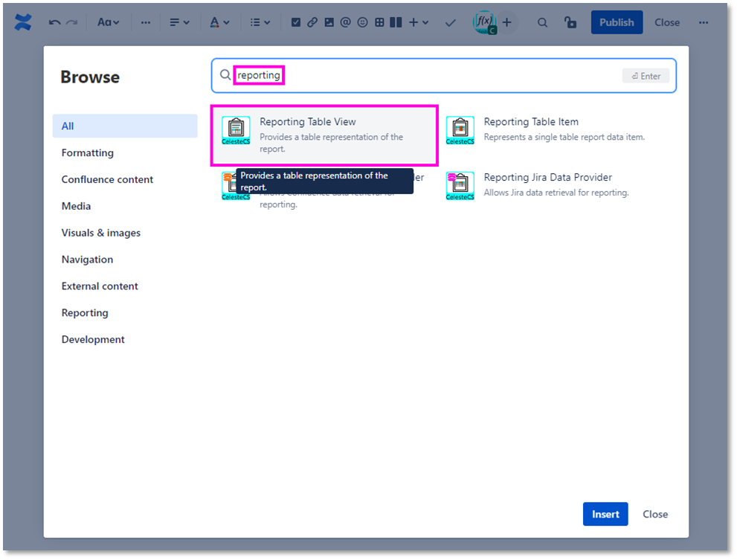Click the Confluence logo icon
Viewport: 737px width, 560px height.
22,22
